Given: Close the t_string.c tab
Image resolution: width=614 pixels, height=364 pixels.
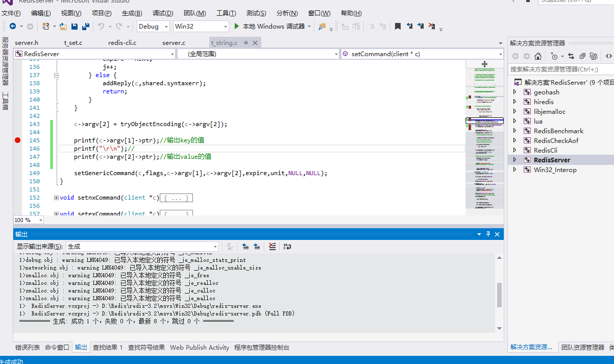Looking at the screenshot, I should click(x=255, y=43).
